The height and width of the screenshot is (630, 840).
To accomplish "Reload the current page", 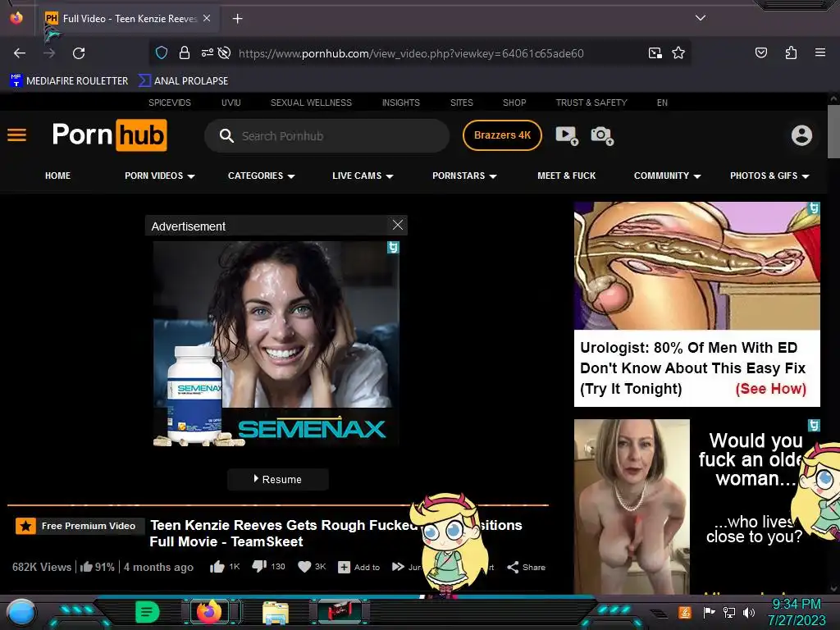I will [x=79, y=53].
